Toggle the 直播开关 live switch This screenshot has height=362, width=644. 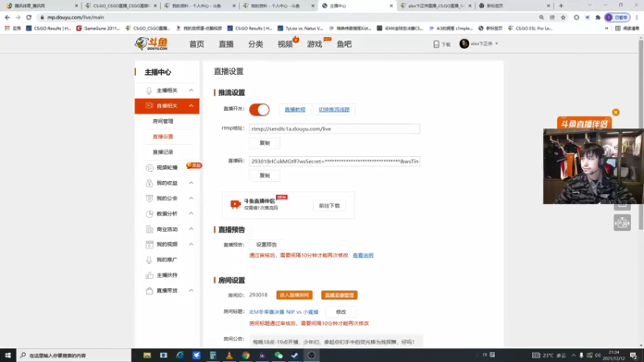coord(259,109)
